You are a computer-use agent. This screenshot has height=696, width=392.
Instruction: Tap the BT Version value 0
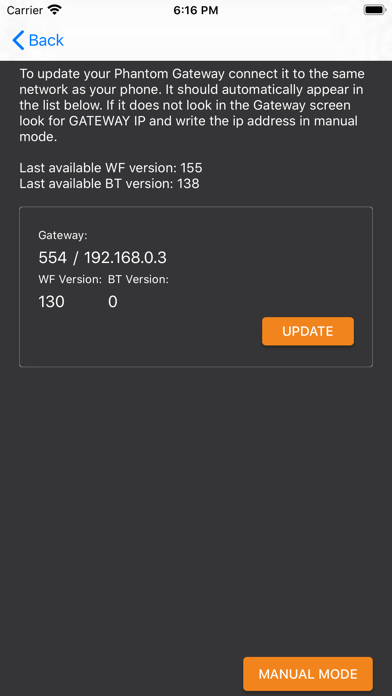click(113, 302)
